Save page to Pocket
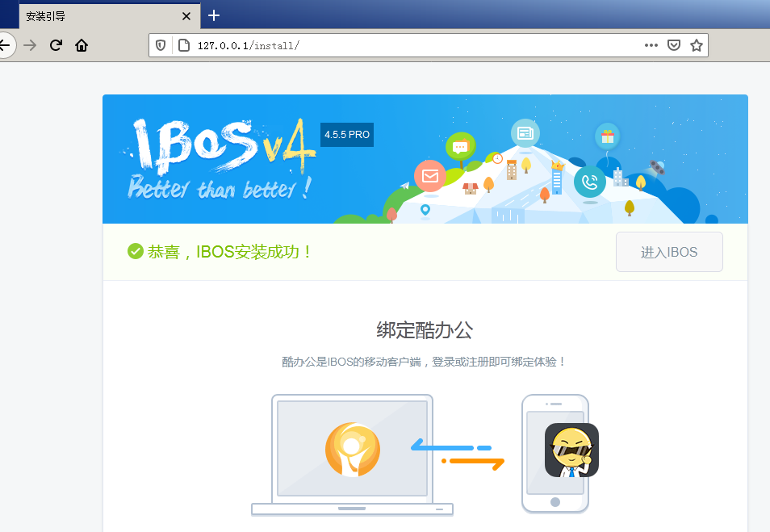Screen dimensions: 770x532 tap(674, 45)
